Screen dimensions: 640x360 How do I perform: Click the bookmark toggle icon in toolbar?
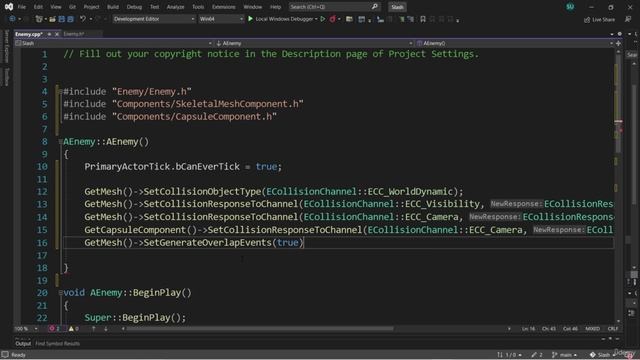423,19
